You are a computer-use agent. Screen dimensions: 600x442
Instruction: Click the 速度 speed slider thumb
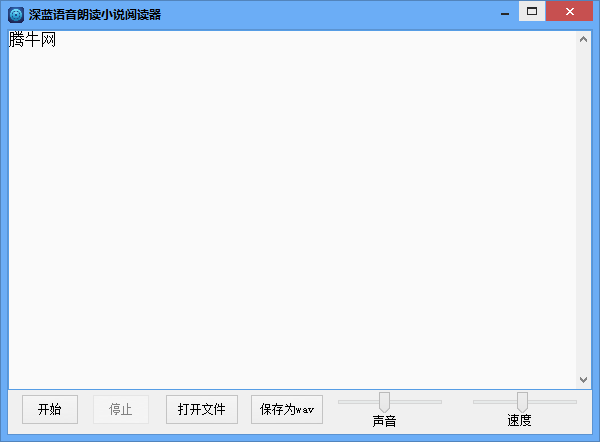522,402
